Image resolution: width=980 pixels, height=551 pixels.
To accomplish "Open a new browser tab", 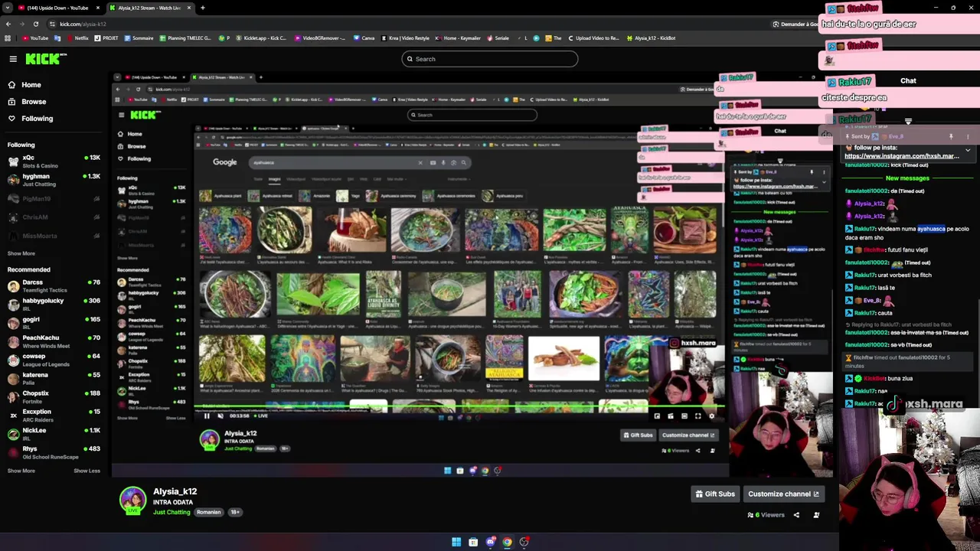I will (x=202, y=8).
